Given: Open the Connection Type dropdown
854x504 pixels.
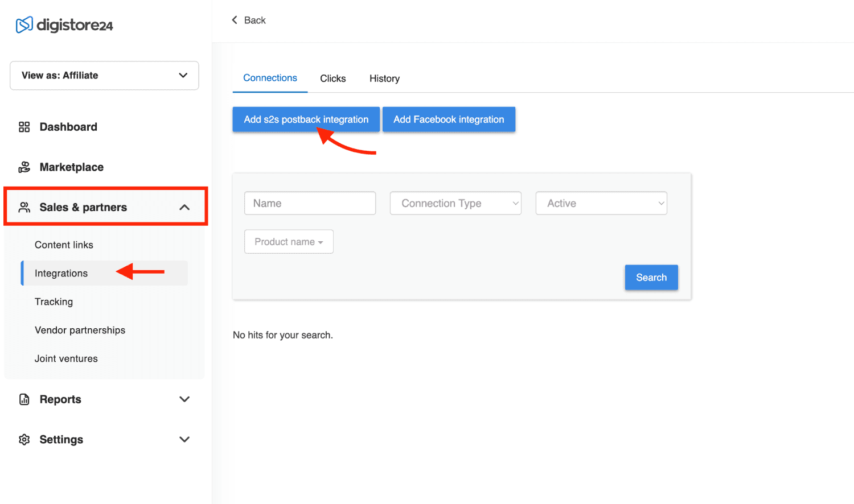Looking at the screenshot, I should pos(455,203).
